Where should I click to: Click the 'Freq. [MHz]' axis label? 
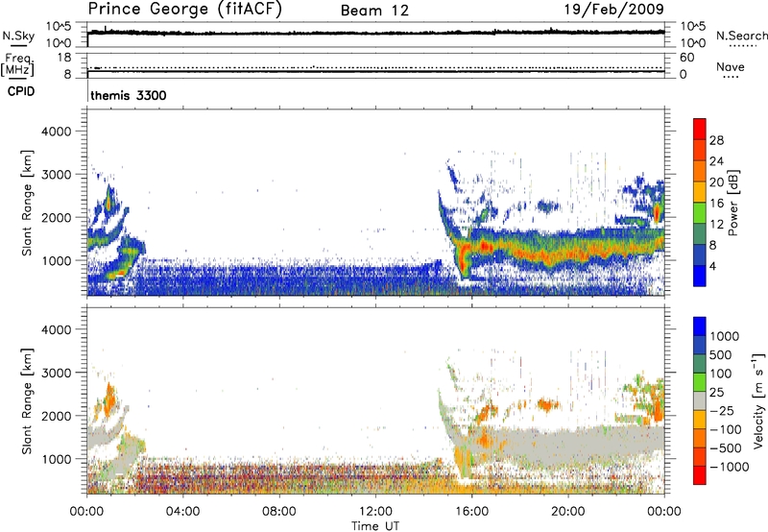click(17, 64)
